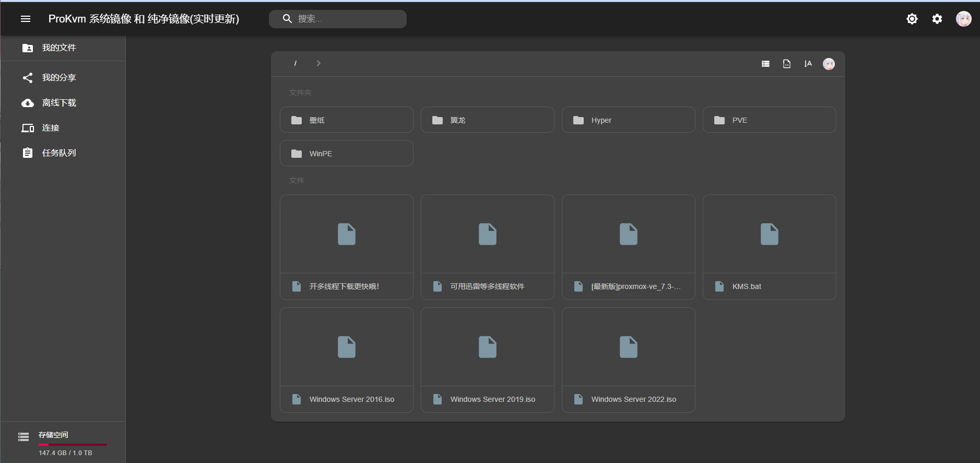Click the KMS.bat file name label
This screenshot has width=980, height=463.
coord(747,286)
